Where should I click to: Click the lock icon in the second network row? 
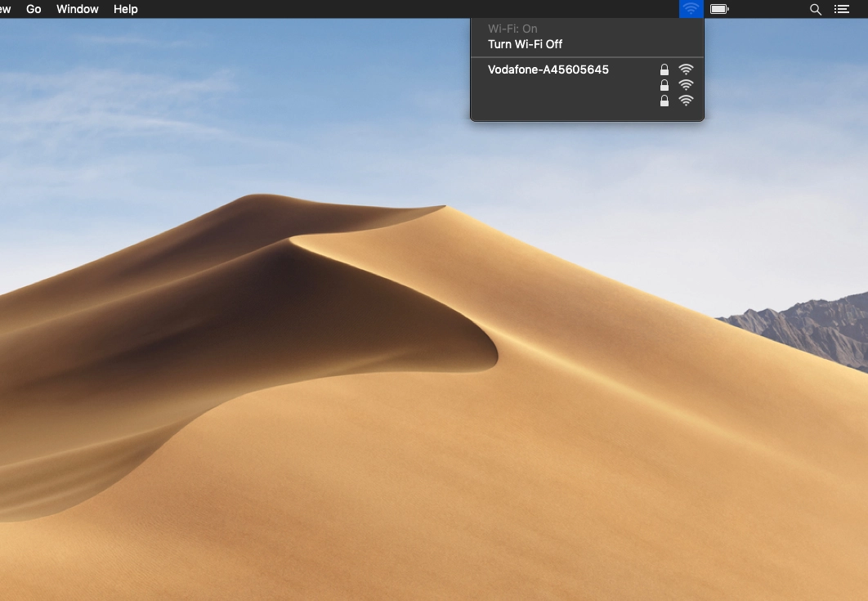[664, 85]
